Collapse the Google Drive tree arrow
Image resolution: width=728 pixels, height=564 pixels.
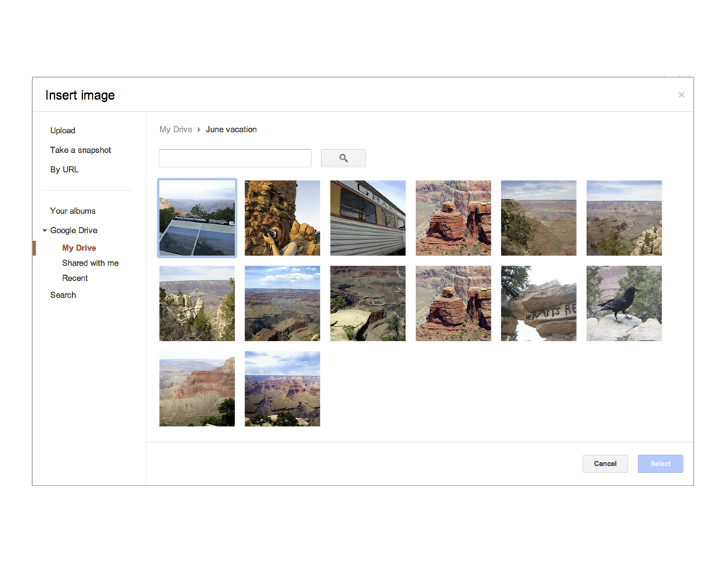(45, 231)
